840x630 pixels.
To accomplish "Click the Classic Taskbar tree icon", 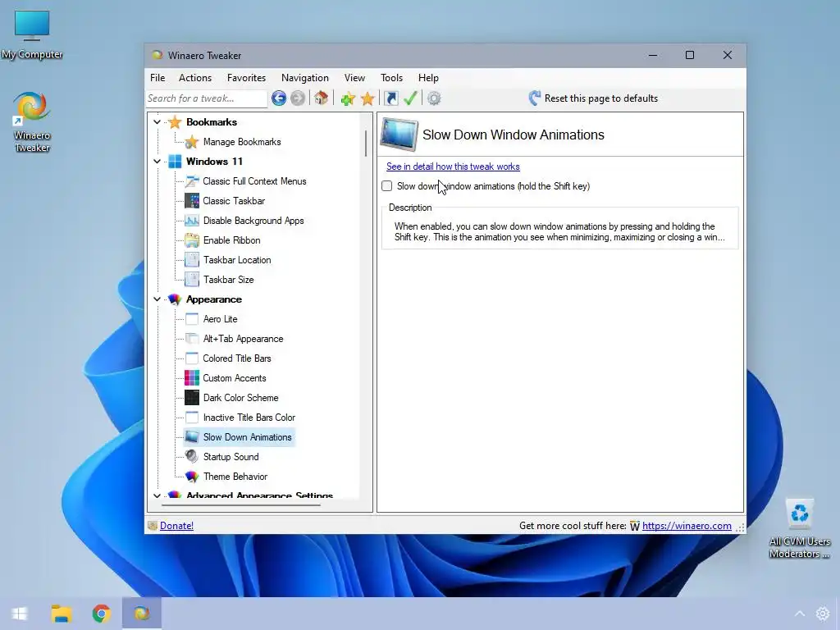I will tap(192, 201).
